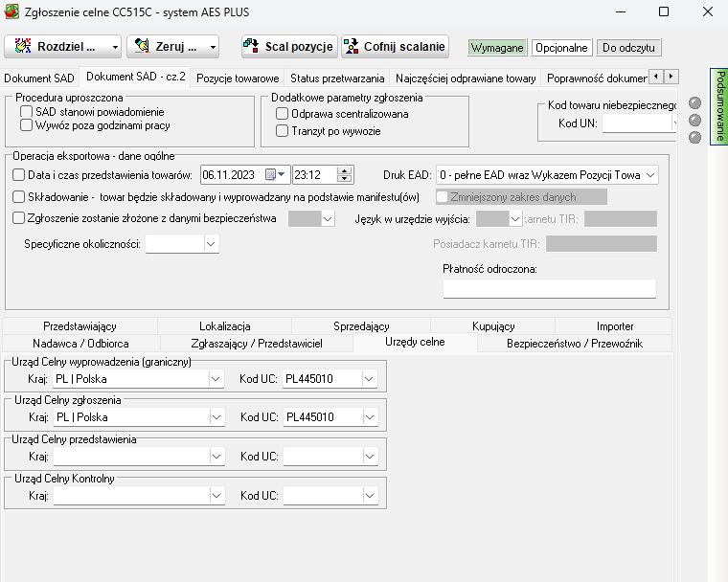Tick the Odprawa scentralizowana checkbox
The width and height of the screenshot is (728, 582).
click(x=282, y=114)
